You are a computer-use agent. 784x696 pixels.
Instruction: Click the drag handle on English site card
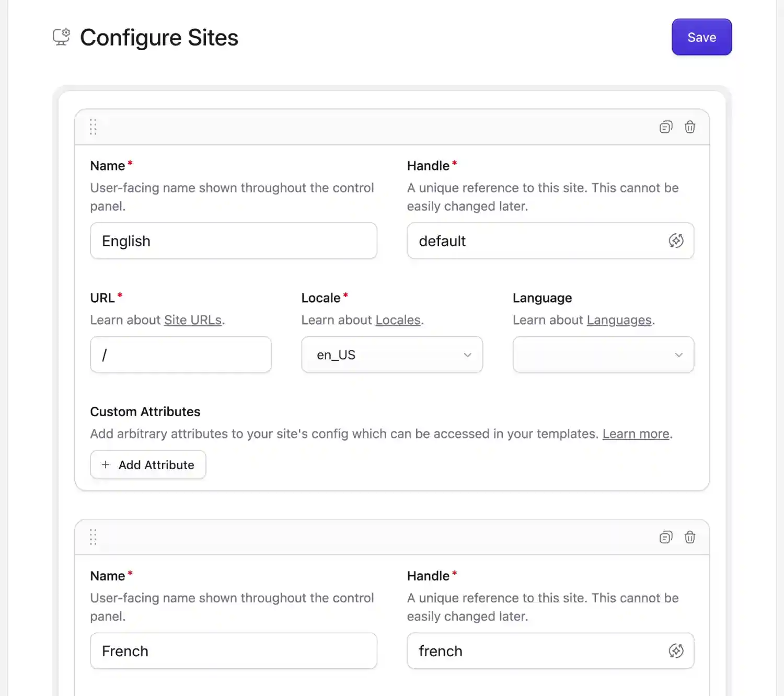[94, 127]
